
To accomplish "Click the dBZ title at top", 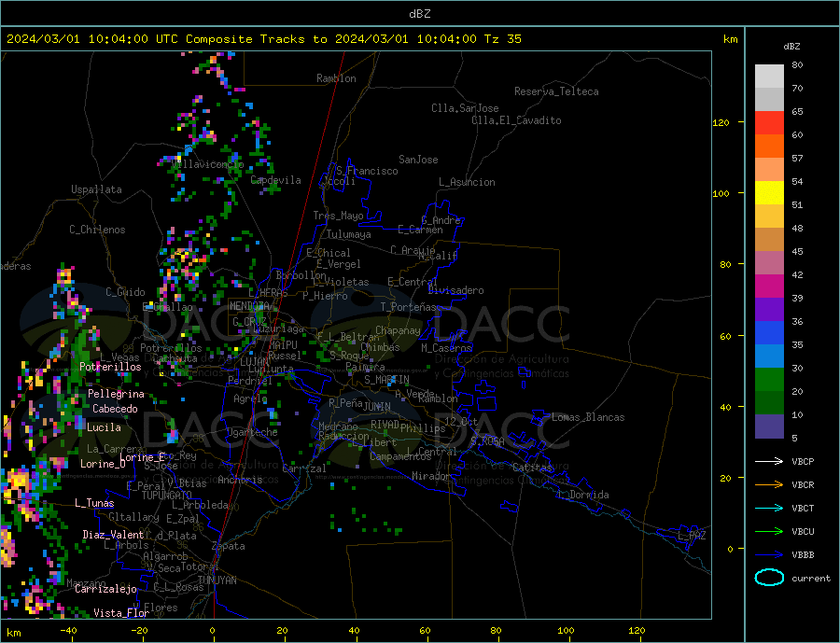I will [x=419, y=14].
